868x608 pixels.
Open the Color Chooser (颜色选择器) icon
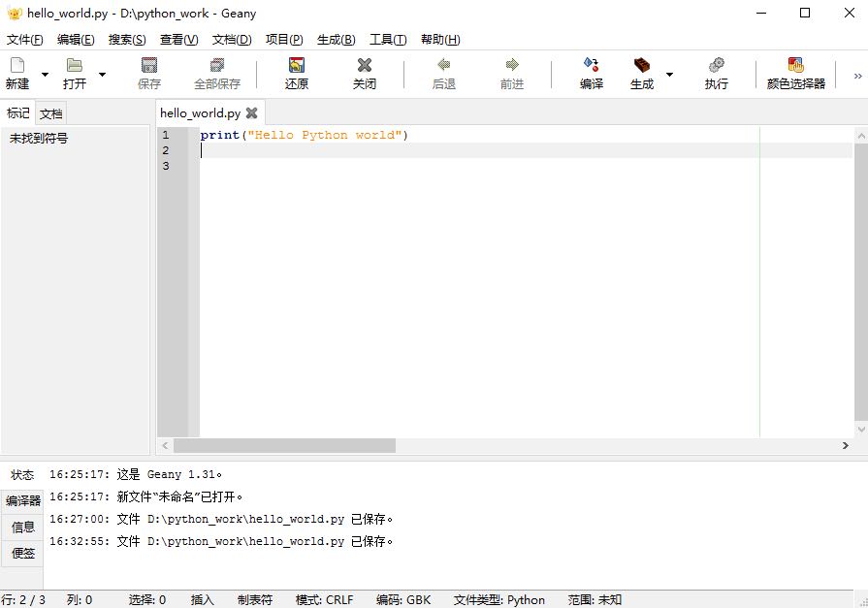click(x=795, y=65)
